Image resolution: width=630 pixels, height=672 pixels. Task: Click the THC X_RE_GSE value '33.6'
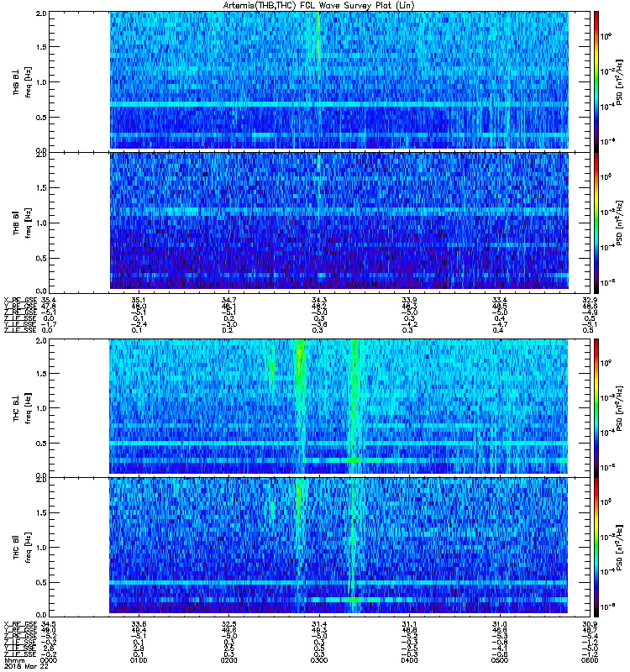(139, 624)
